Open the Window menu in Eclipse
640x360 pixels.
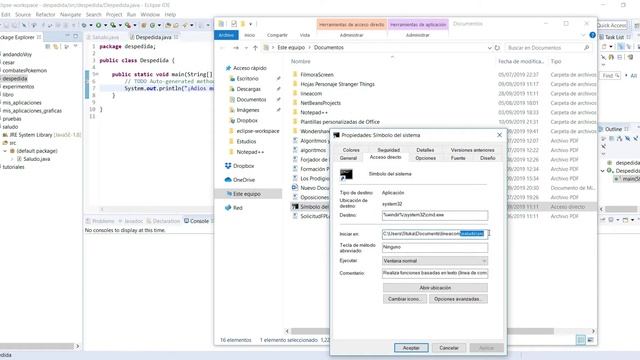pyautogui.click(x=150, y=14)
